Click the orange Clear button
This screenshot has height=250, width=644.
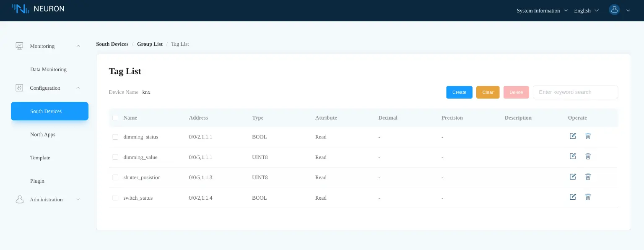tap(488, 92)
